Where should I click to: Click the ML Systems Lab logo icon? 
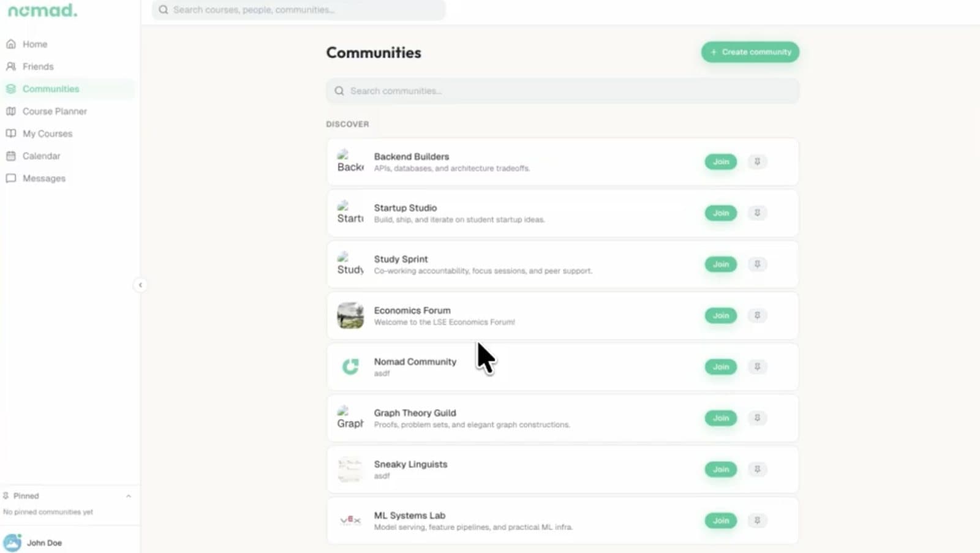pos(350,521)
